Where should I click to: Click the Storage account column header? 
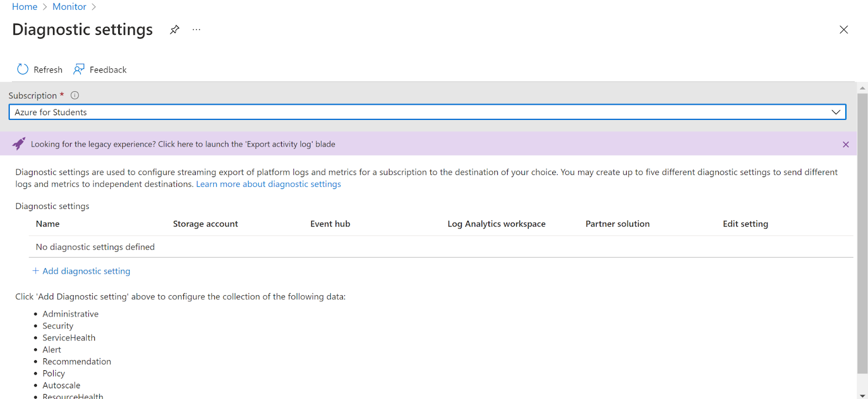coord(206,224)
